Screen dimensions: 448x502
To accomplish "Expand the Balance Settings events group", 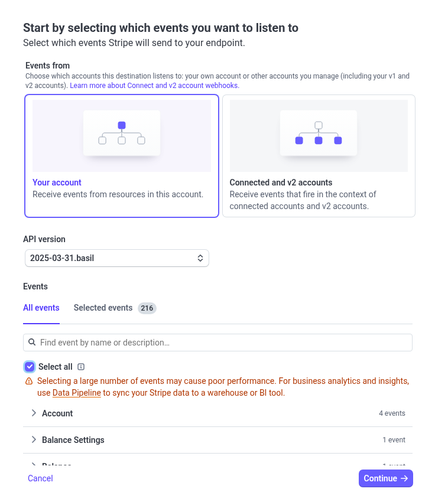I will 34,439.
